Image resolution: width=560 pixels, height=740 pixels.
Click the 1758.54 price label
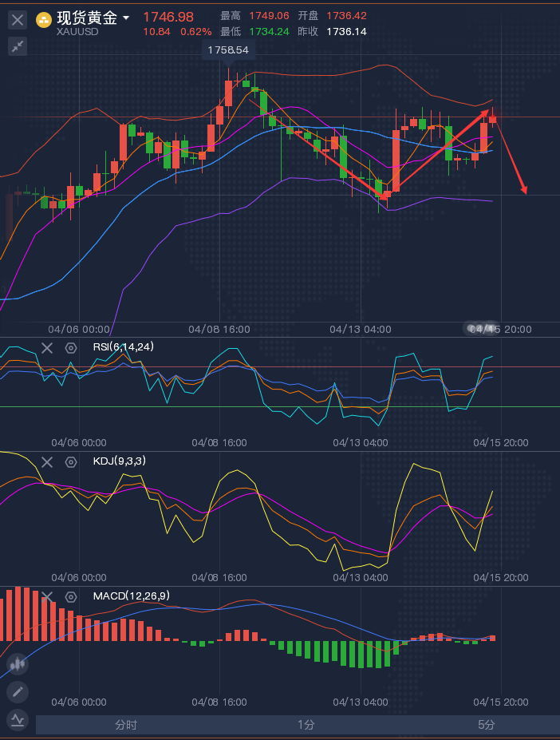228,49
